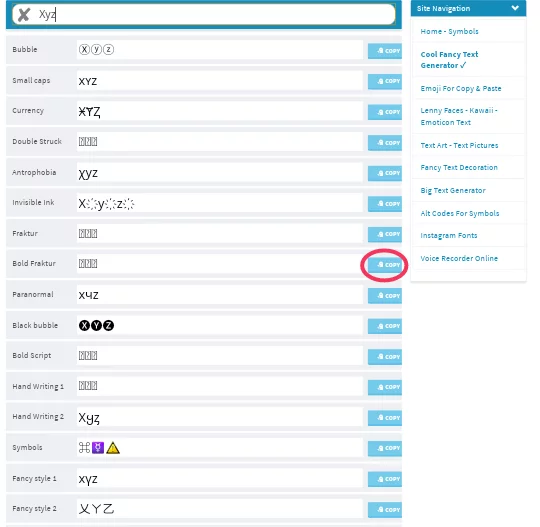Copy the Bubble style text
Viewport: 540px width, 527px height.
click(385, 51)
